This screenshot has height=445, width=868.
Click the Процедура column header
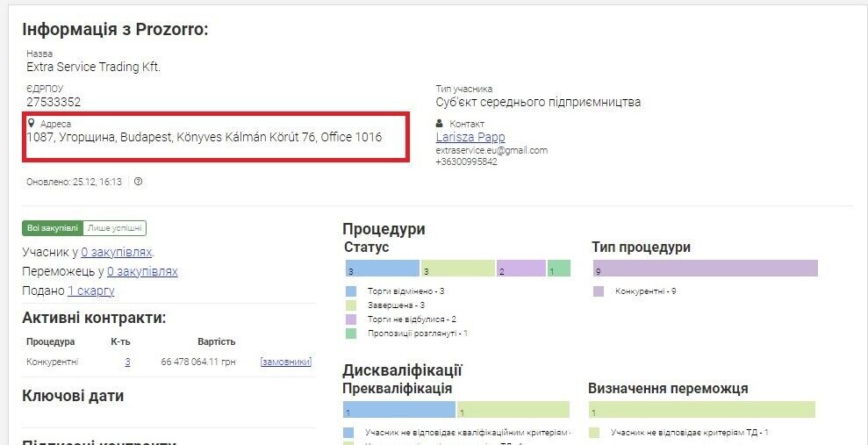coord(50,342)
